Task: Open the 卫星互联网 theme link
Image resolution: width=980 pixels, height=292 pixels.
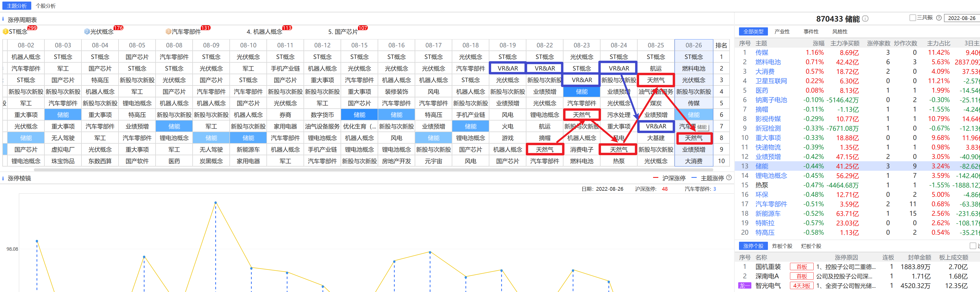Action: pos(771,81)
